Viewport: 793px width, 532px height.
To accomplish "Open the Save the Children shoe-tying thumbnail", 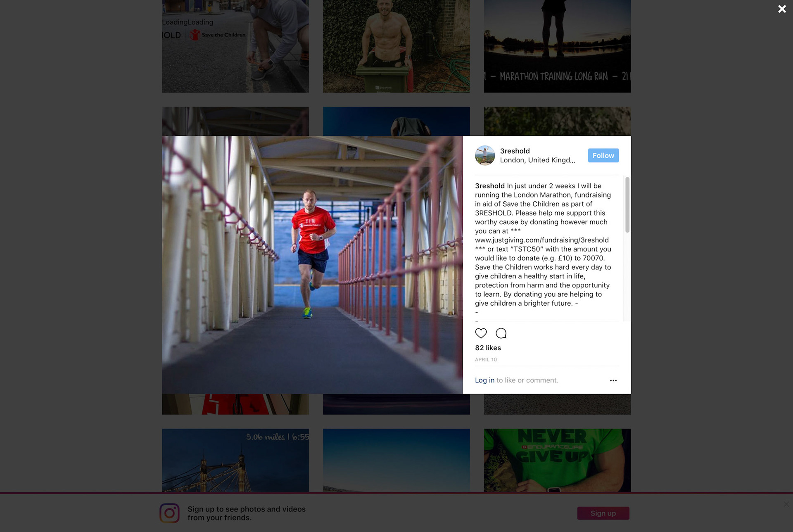I will pos(235,46).
